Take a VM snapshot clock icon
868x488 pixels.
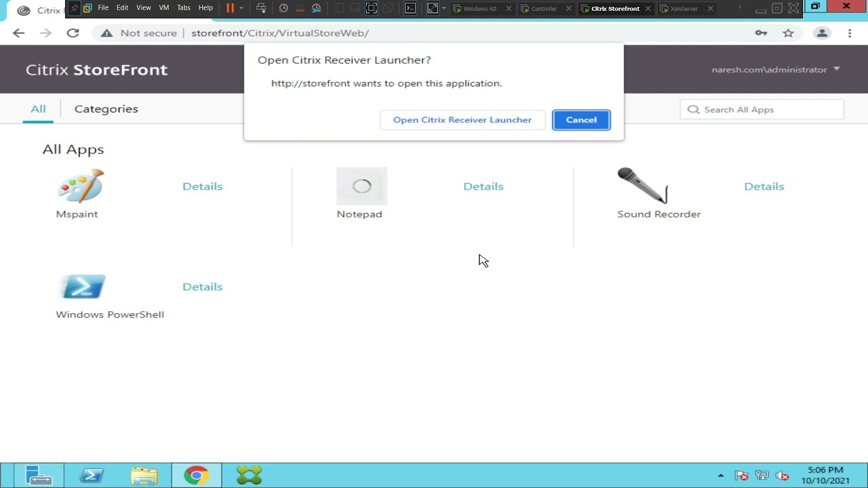[x=283, y=8]
